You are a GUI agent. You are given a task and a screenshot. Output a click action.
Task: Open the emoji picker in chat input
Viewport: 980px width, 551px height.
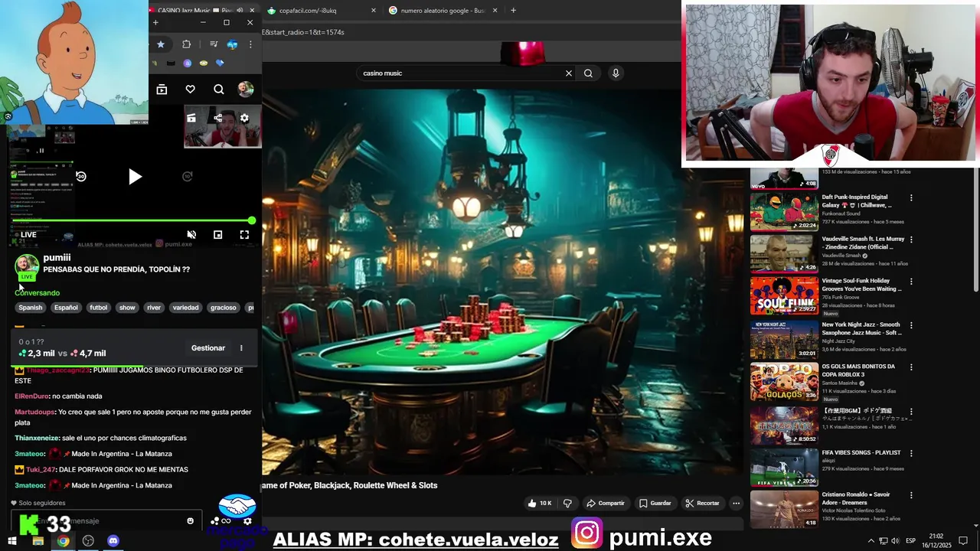[x=191, y=521]
